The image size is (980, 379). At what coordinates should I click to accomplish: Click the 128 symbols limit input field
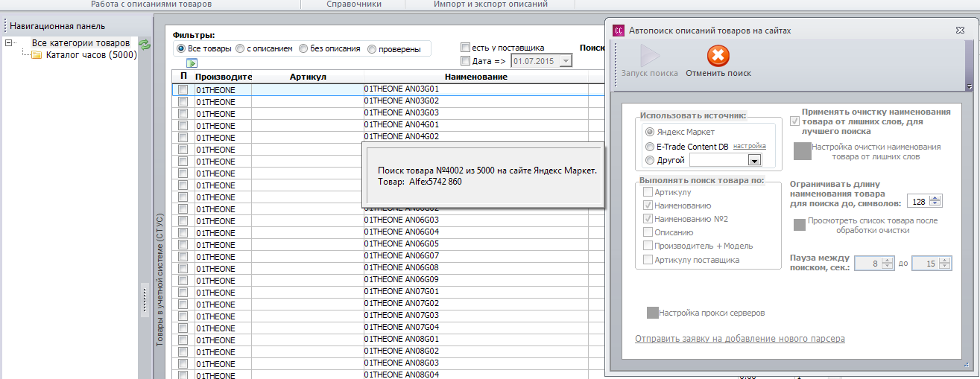[x=917, y=201]
